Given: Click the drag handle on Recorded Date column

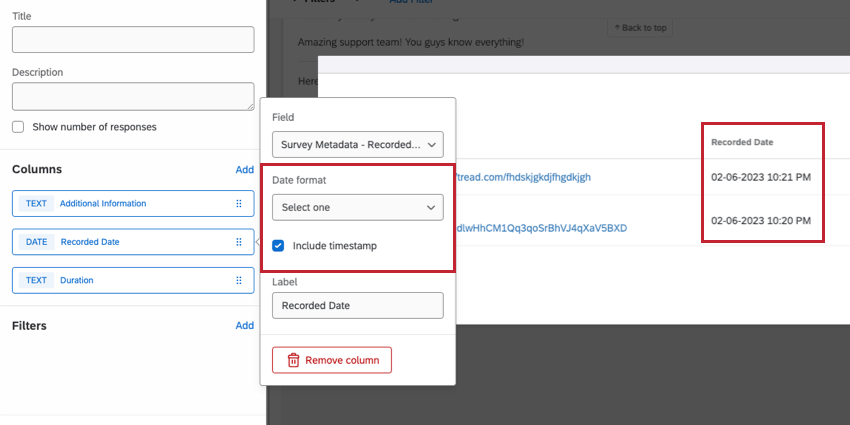Looking at the screenshot, I should coord(239,242).
